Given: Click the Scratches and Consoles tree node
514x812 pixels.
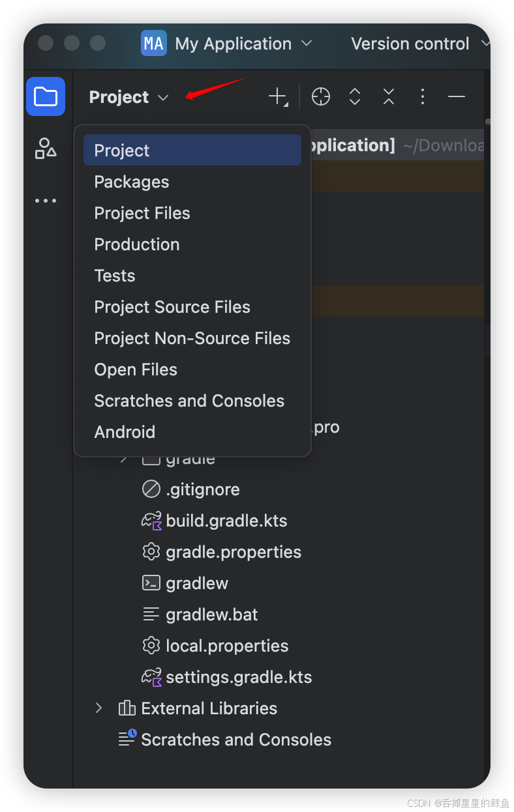Looking at the screenshot, I should point(235,740).
